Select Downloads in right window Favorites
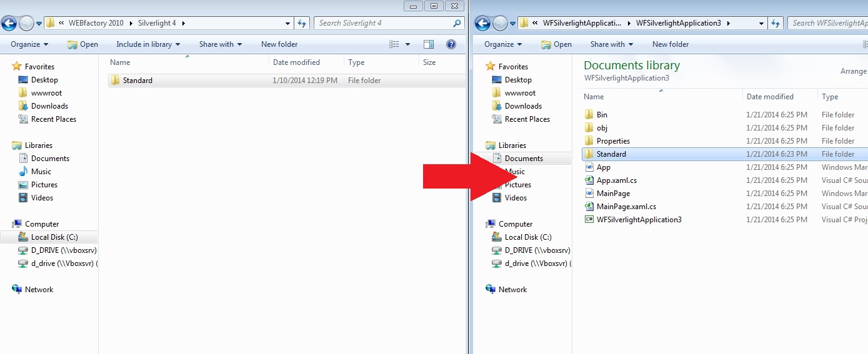Image resolution: width=868 pixels, height=354 pixels. click(x=523, y=106)
